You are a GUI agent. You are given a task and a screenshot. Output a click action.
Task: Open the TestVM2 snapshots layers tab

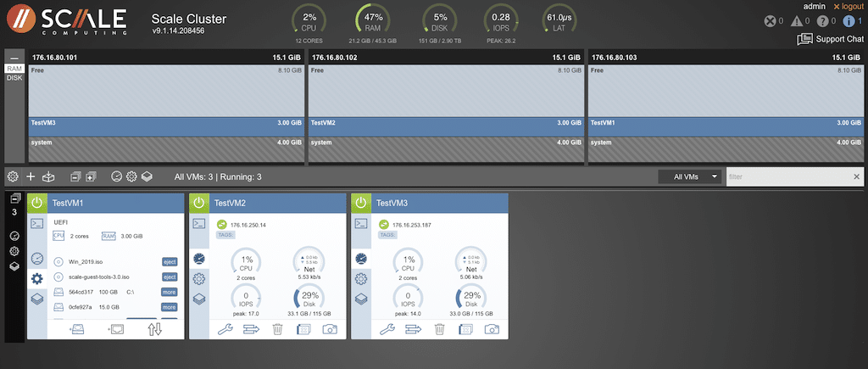click(198, 299)
